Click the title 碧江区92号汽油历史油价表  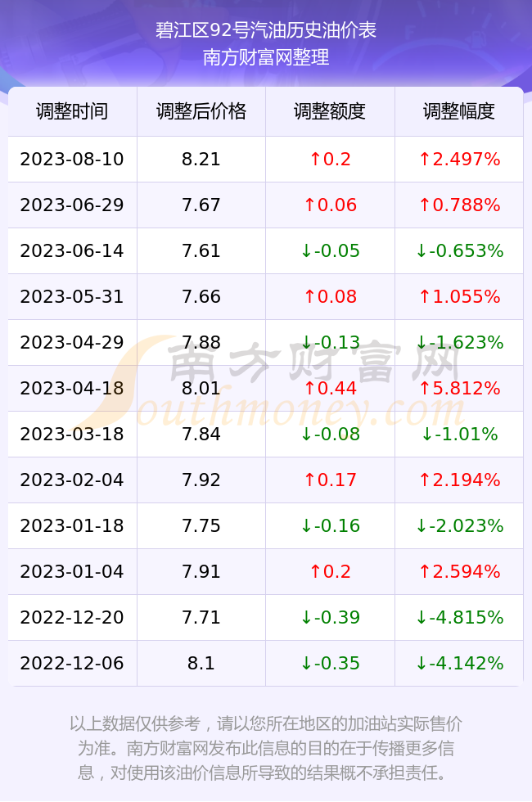pos(266,30)
